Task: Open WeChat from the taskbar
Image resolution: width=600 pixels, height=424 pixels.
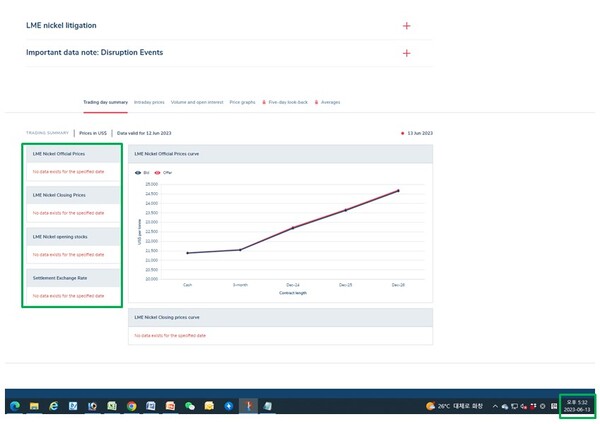Action: [x=189, y=406]
